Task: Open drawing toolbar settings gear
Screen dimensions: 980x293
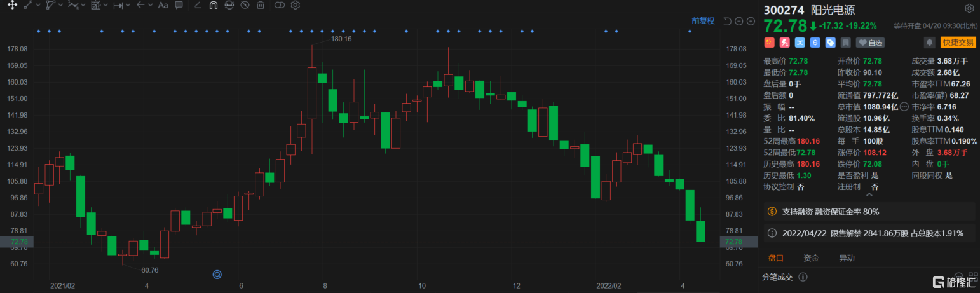Action: pos(296,5)
